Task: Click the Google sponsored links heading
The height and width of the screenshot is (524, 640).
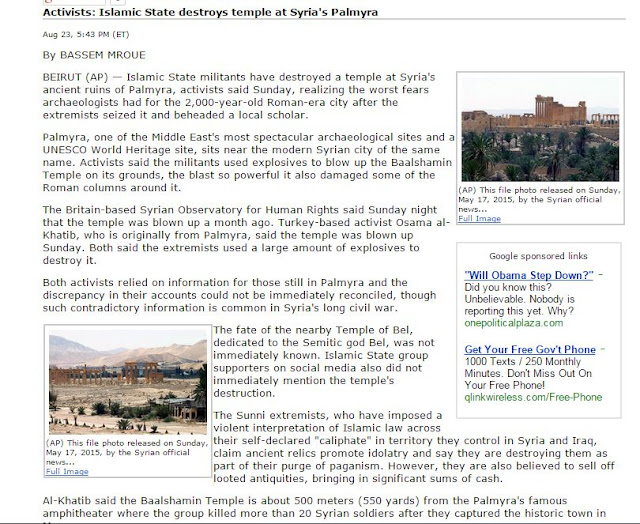Action: click(x=538, y=256)
